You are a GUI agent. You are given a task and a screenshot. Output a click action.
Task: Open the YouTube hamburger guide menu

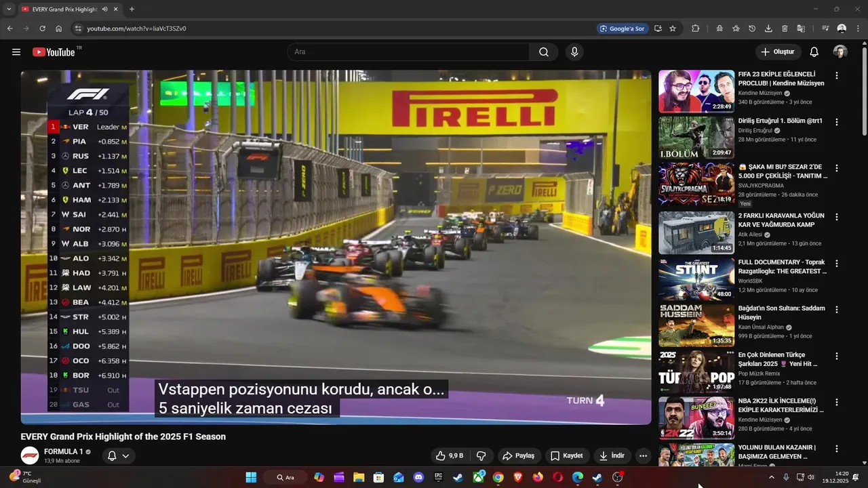pyautogui.click(x=16, y=52)
